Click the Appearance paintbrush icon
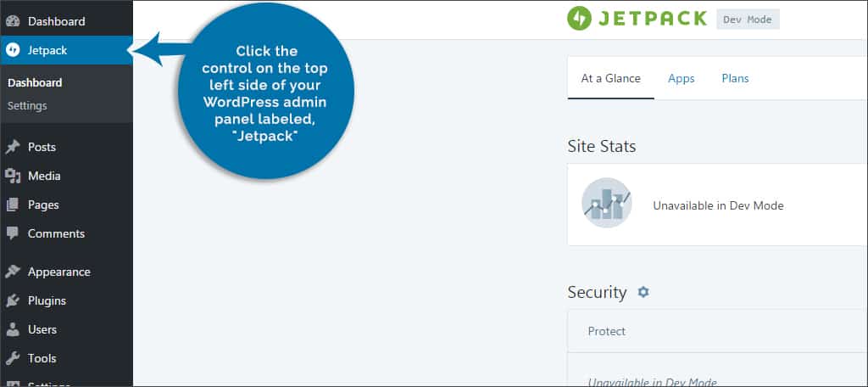This screenshot has height=387, width=868. click(x=13, y=272)
